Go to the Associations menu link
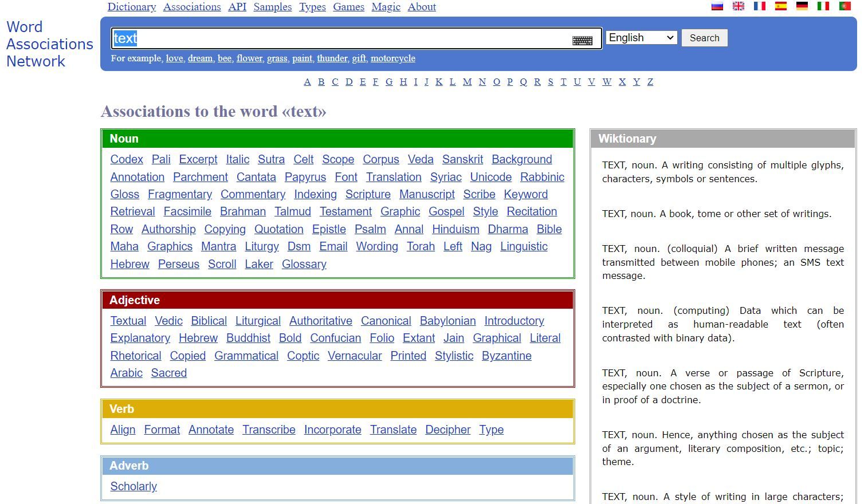The width and height of the screenshot is (868, 504). coord(192,7)
